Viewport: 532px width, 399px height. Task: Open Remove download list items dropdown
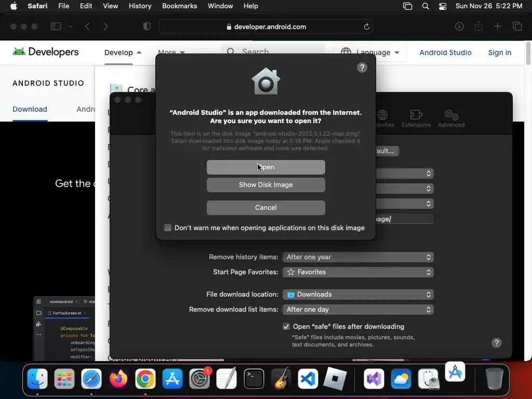pyautogui.click(x=358, y=310)
